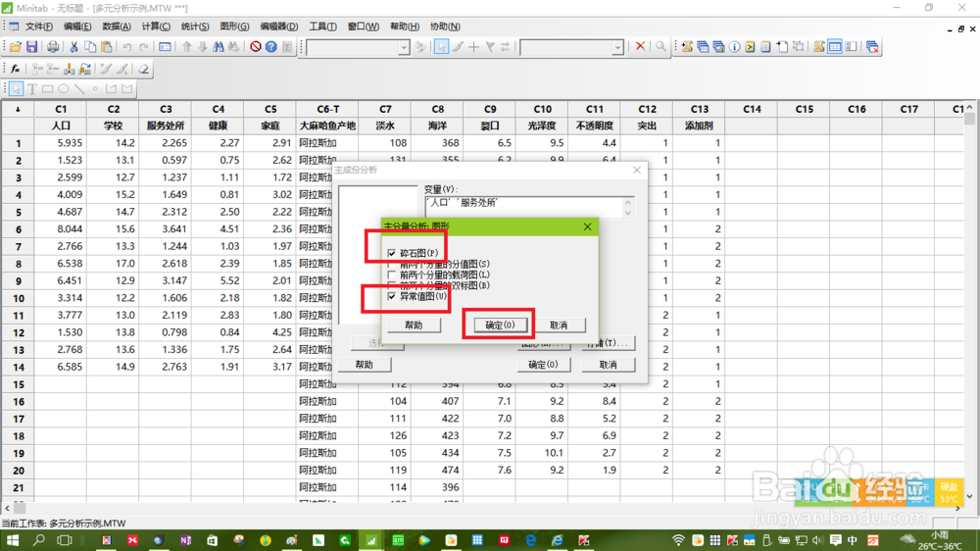Open the Edit Last Dialog toolbar icon
This screenshot has height=551, width=980.
click(x=165, y=47)
